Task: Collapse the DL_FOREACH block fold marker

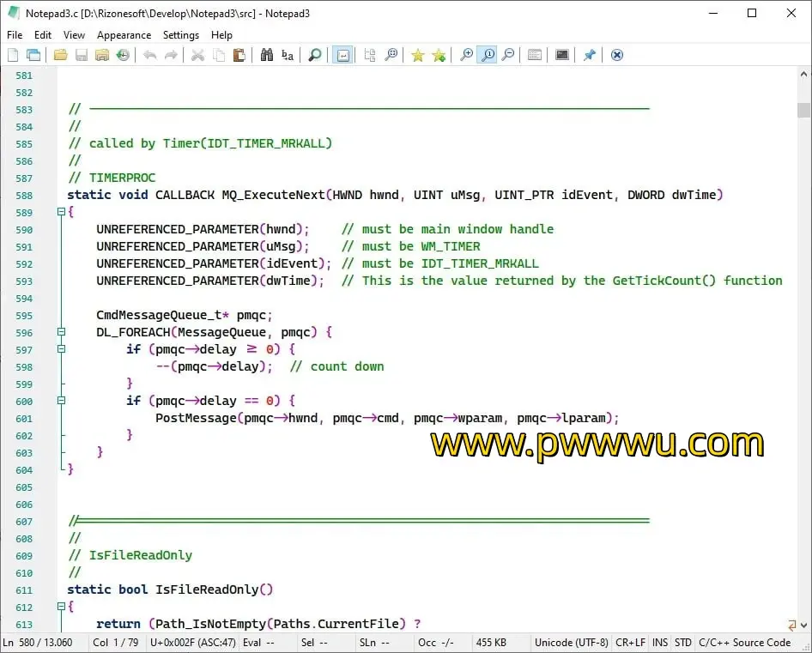Action: (x=62, y=332)
